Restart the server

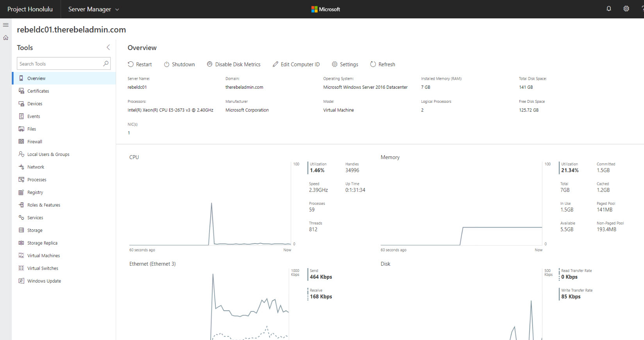140,64
